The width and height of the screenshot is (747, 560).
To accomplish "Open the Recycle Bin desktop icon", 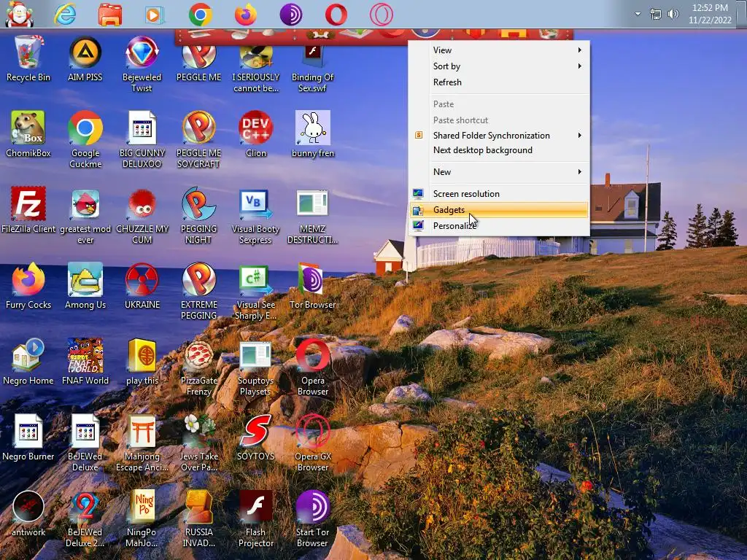I will (x=28, y=59).
